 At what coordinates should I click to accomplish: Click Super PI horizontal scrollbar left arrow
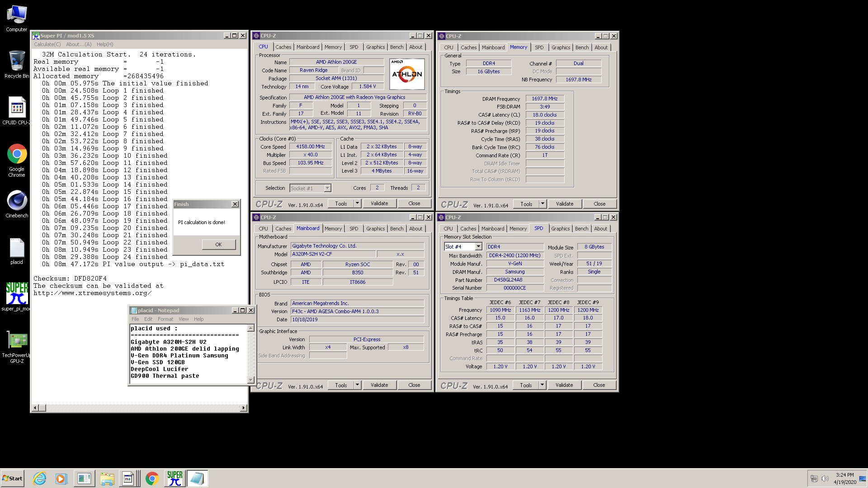35,408
